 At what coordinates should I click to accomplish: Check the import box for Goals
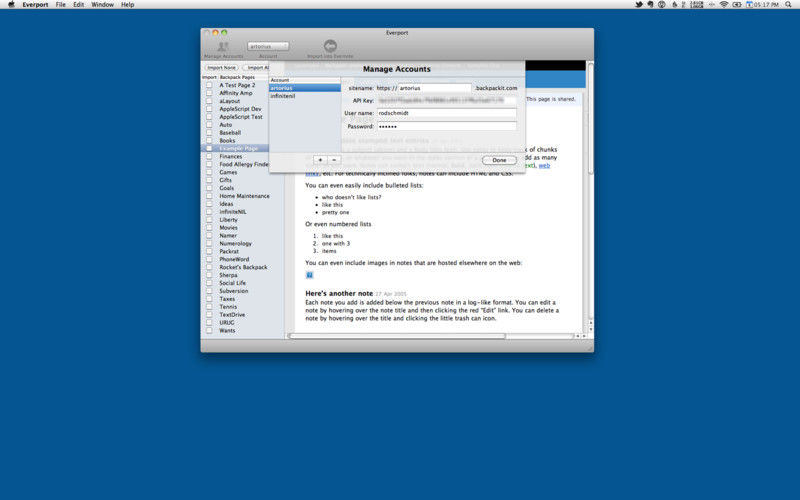pyautogui.click(x=209, y=188)
